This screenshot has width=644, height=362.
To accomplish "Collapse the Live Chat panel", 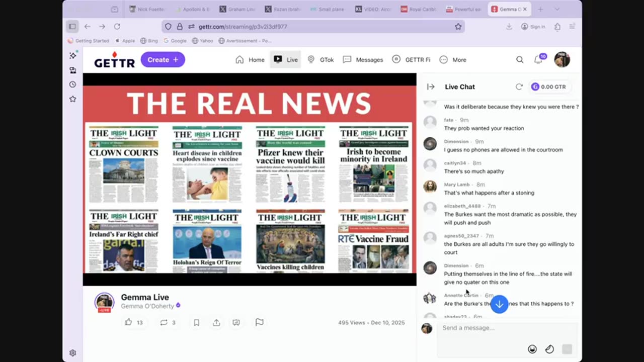I will tap(431, 86).
